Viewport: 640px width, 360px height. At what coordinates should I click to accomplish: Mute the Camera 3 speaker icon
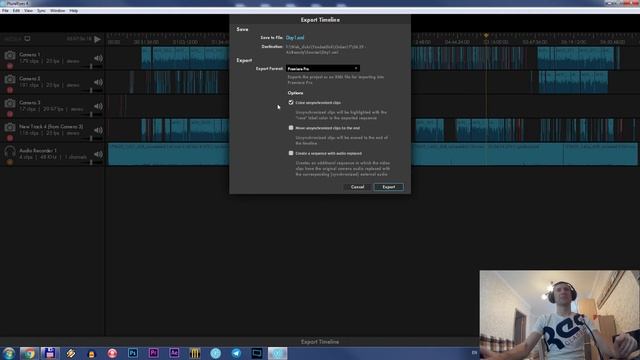click(98, 106)
